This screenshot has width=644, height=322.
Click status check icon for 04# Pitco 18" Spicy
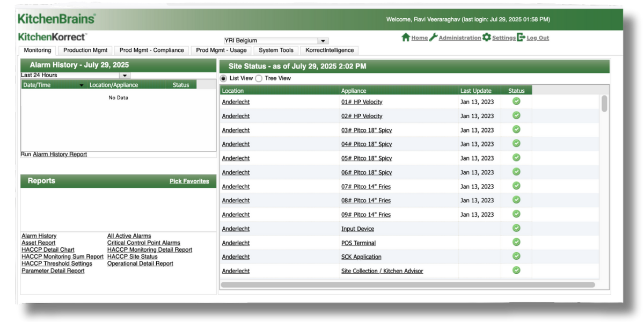(516, 143)
